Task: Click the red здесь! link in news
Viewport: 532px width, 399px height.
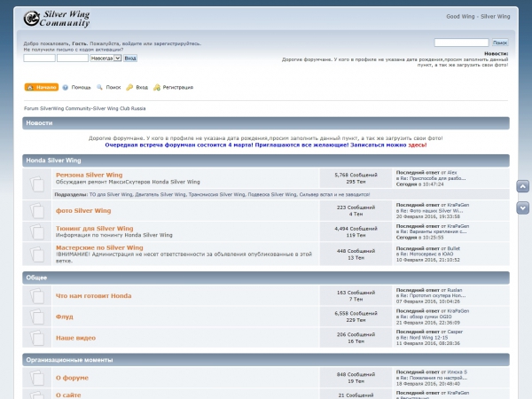Action: click(x=418, y=145)
